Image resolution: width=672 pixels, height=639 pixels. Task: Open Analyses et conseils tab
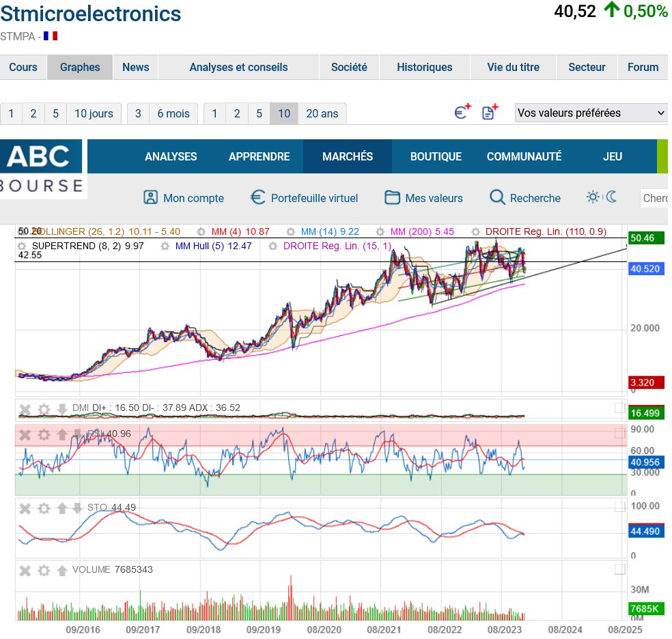[239, 67]
